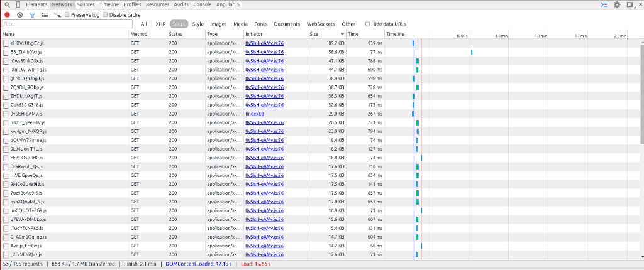Image resolution: width=644 pixels, height=270 pixels.
Task: Click file icon beside qsnXQAyMl_5.js
Action: pyautogui.click(x=6, y=202)
